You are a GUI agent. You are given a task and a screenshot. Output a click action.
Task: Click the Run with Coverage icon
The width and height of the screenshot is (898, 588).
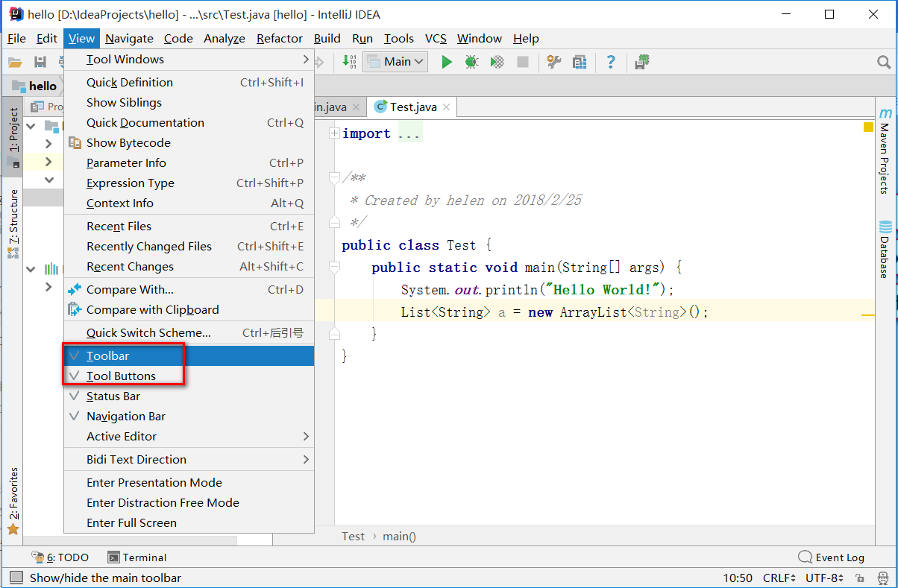click(x=497, y=62)
